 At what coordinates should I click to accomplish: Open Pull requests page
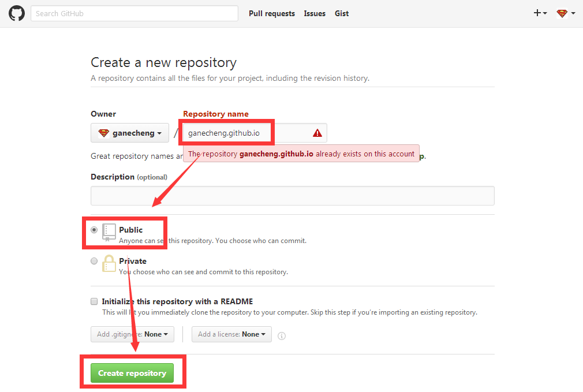tap(272, 13)
